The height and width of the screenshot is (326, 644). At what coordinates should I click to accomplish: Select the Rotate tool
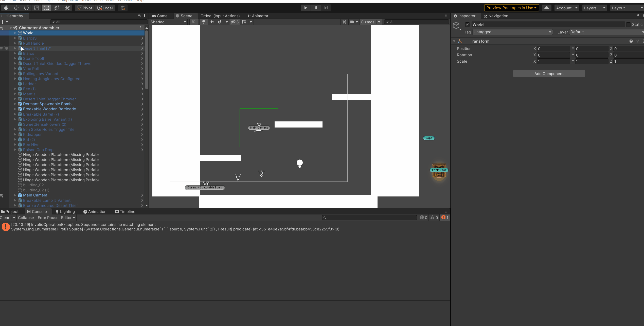(x=26, y=8)
